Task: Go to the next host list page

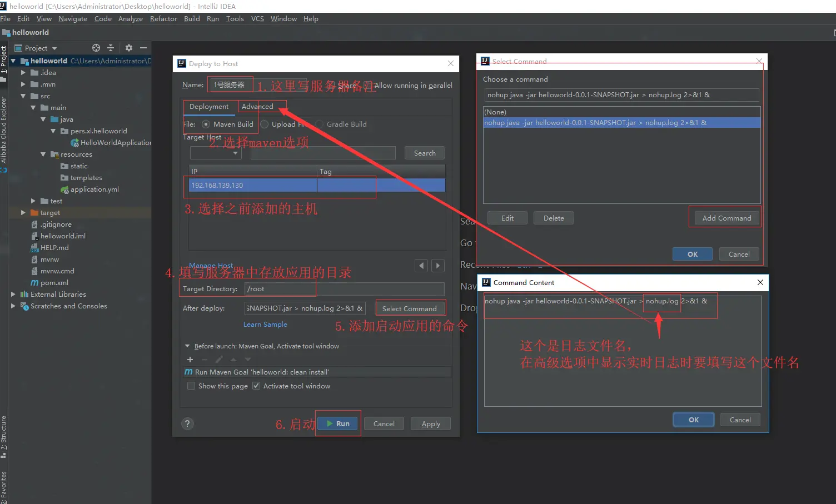Action: point(438,266)
